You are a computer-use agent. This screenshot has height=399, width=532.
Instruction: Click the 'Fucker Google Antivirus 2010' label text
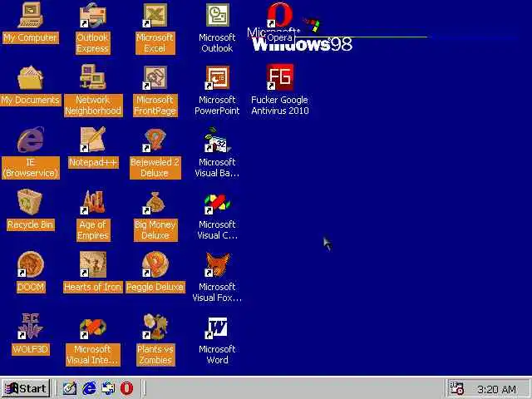[279, 106]
